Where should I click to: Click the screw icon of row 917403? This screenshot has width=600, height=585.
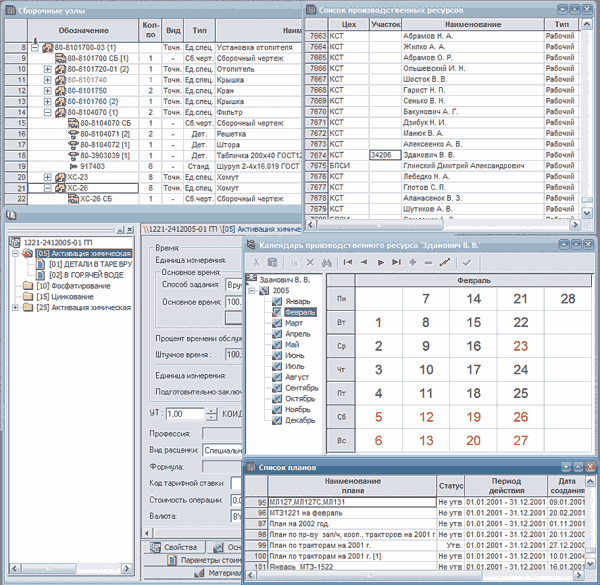[x=73, y=167]
